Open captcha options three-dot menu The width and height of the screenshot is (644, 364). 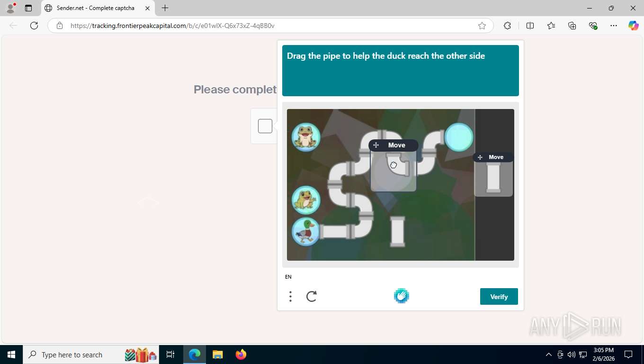pos(290,297)
